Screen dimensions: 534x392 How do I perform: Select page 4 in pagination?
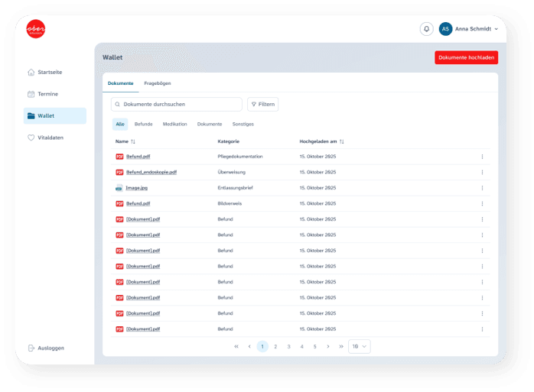point(301,346)
